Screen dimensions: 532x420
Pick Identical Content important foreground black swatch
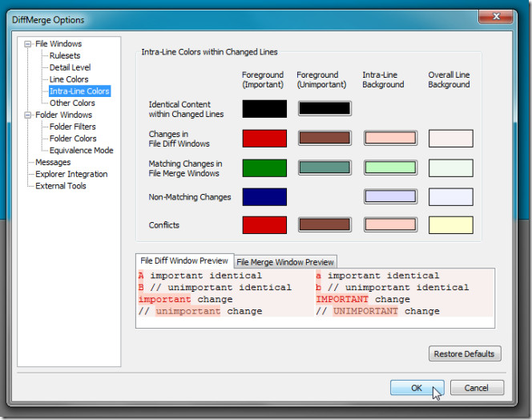pos(264,109)
